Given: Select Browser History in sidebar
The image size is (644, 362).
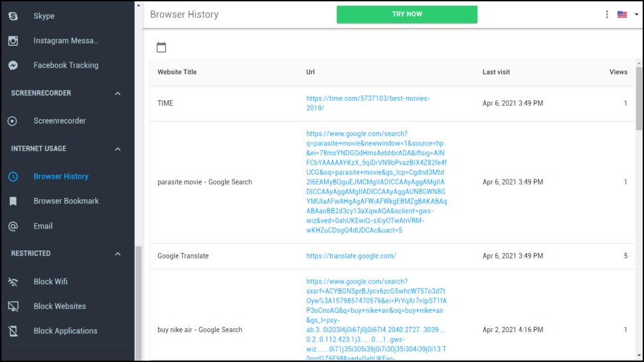Looking at the screenshot, I should coord(60,176).
